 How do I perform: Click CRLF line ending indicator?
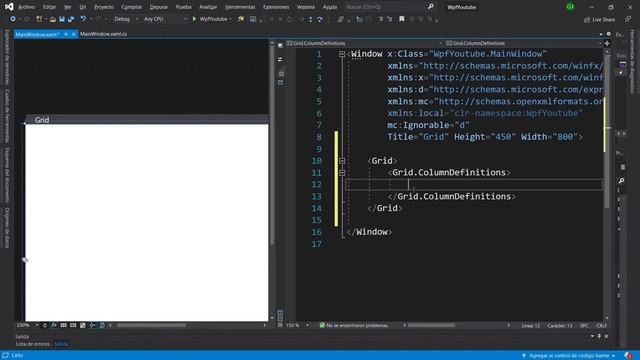[x=601, y=325]
